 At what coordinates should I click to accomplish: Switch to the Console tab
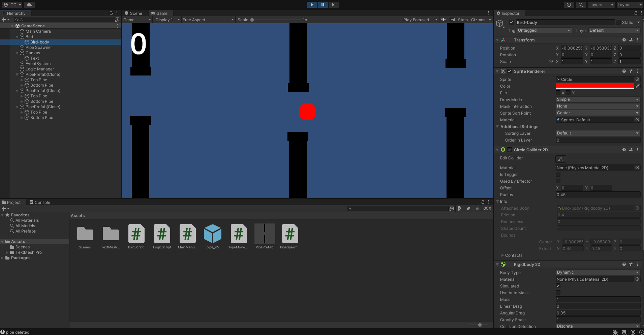pos(40,202)
